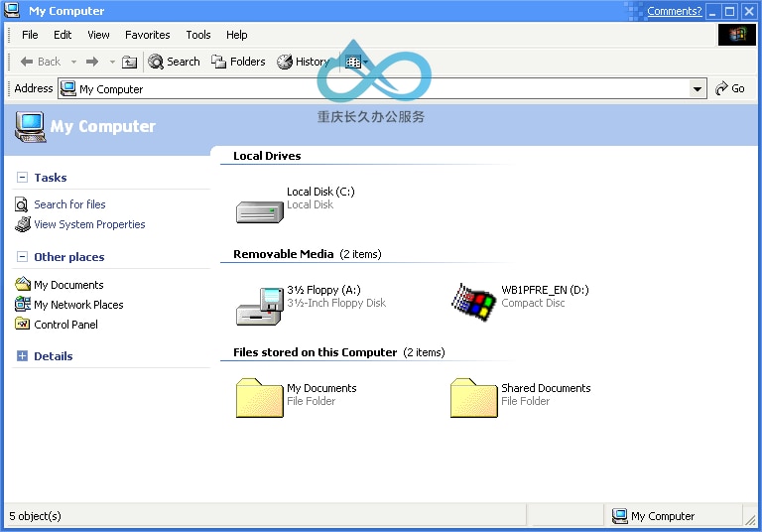Click My Computer zone in status bar
This screenshot has width=762, height=532.
click(x=653, y=516)
